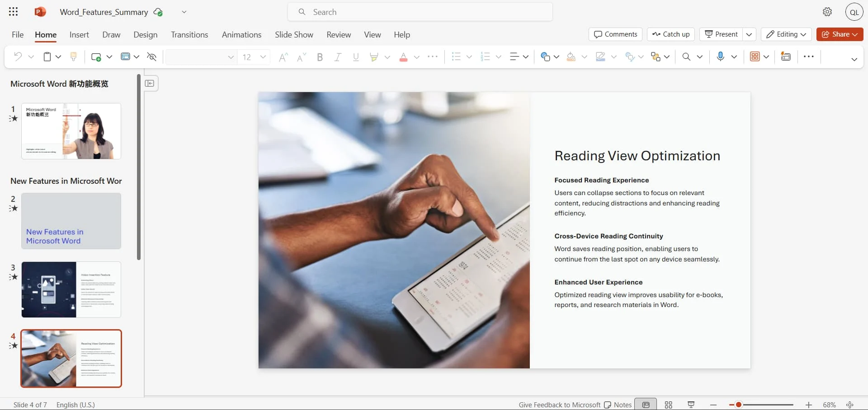Click the Bullets list icon
Image resolution: width=868 pixels, height=410 pixels.
[x=456, y=56]
